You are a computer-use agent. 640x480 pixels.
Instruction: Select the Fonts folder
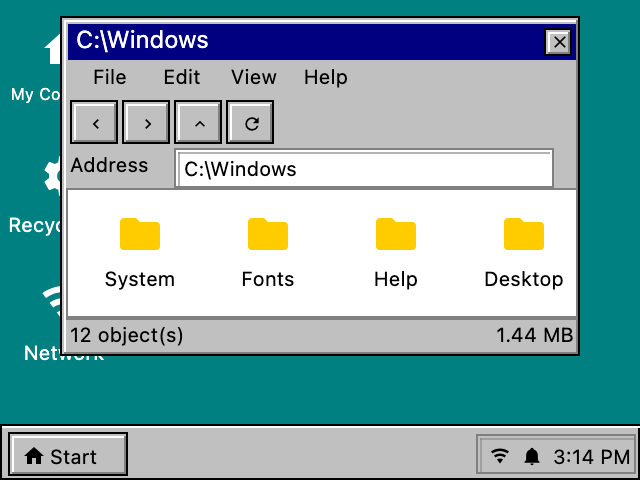coord(268,253)
